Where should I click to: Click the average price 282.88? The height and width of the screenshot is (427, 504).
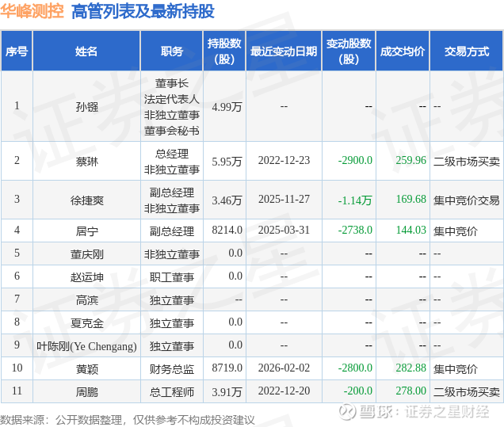point(410,368)
